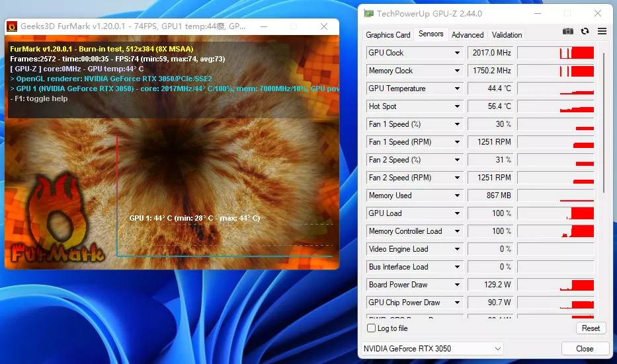Viewport: 617px width, 364px height.
Task: Open the GPU-Z hamburger menu
Action: click(602, 31)
